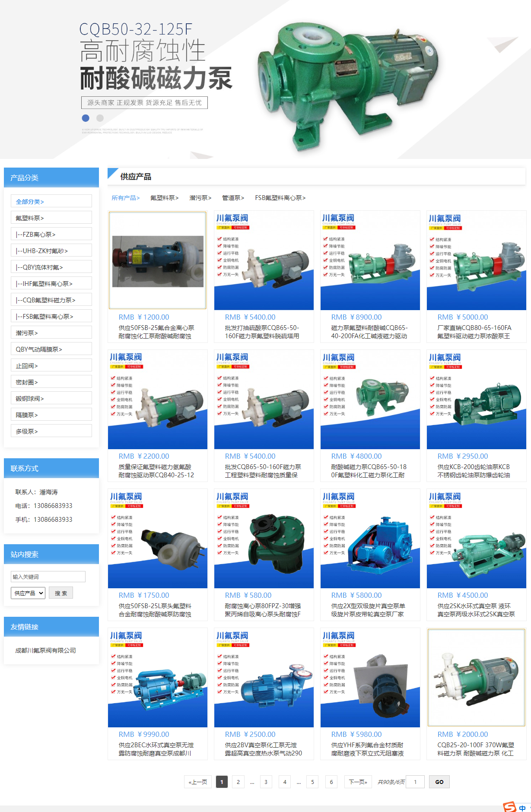Expand the 氟塑料泵 category in sidebar

pos(51,218)
